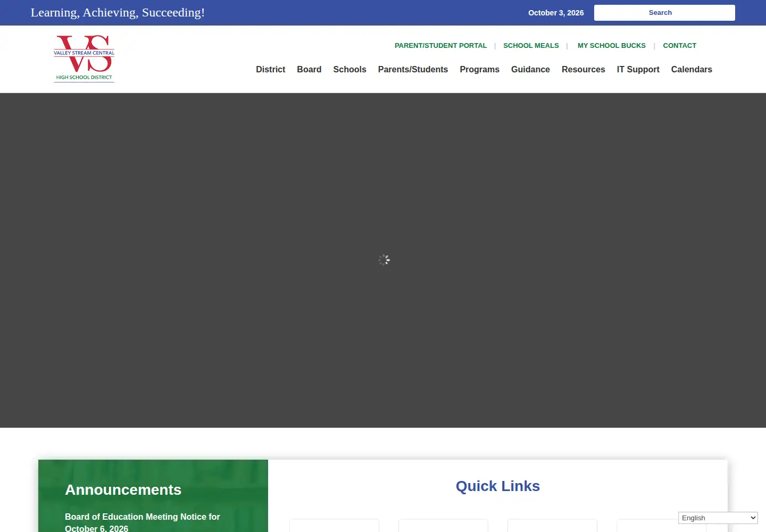766x532 pixels.
Task: Open Board of Education Meeting Notice announcement
Action: point(143,522)
